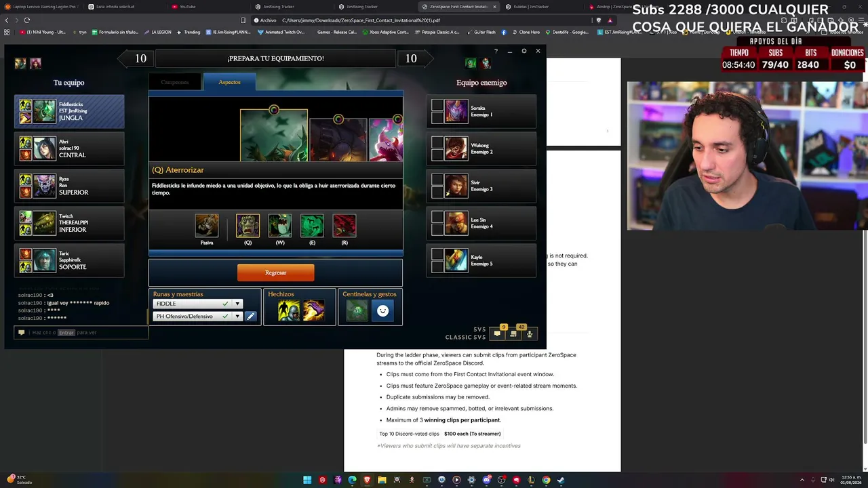The width and height of the screenshot is (868, 488).
Task: Open the chat bubble notifications icon
Action: [497, 333]
